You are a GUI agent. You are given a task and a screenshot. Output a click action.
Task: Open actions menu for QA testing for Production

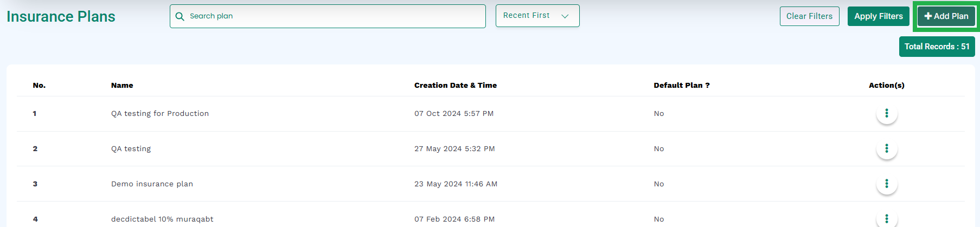tap(887, 113)
